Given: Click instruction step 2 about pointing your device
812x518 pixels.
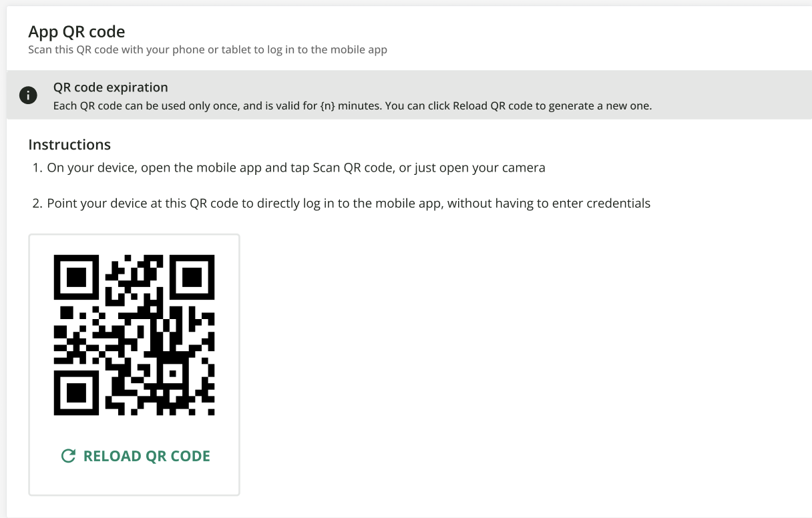Looking at the screenshot, I should [x=341, y=203].
